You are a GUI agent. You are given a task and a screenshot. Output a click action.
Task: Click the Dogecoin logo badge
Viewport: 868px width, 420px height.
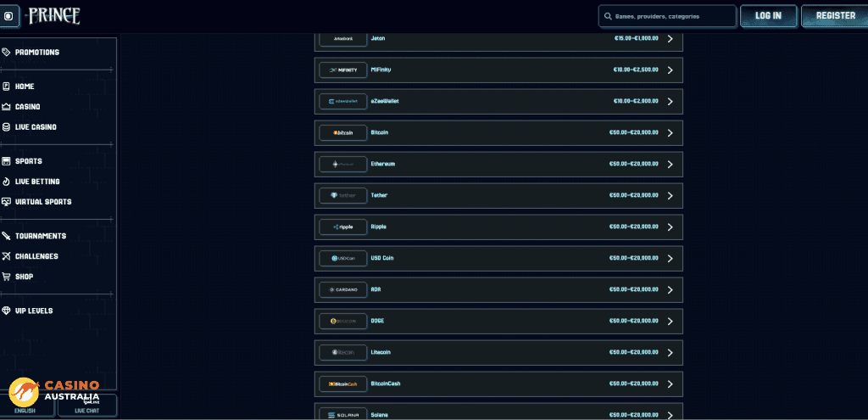pyautogui.click(x=343, y=322)
